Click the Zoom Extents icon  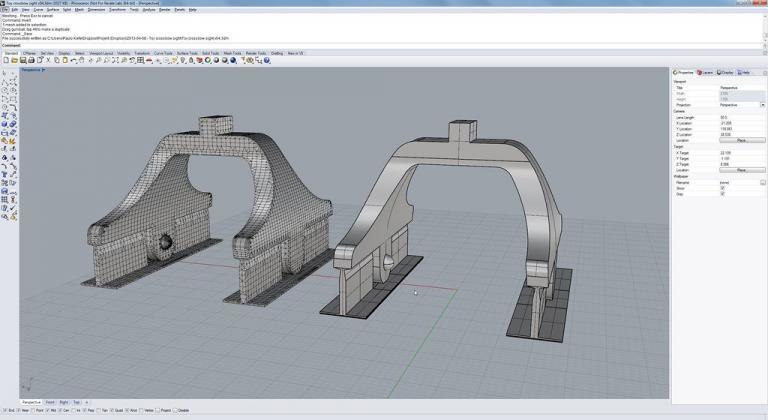point(115,60)
